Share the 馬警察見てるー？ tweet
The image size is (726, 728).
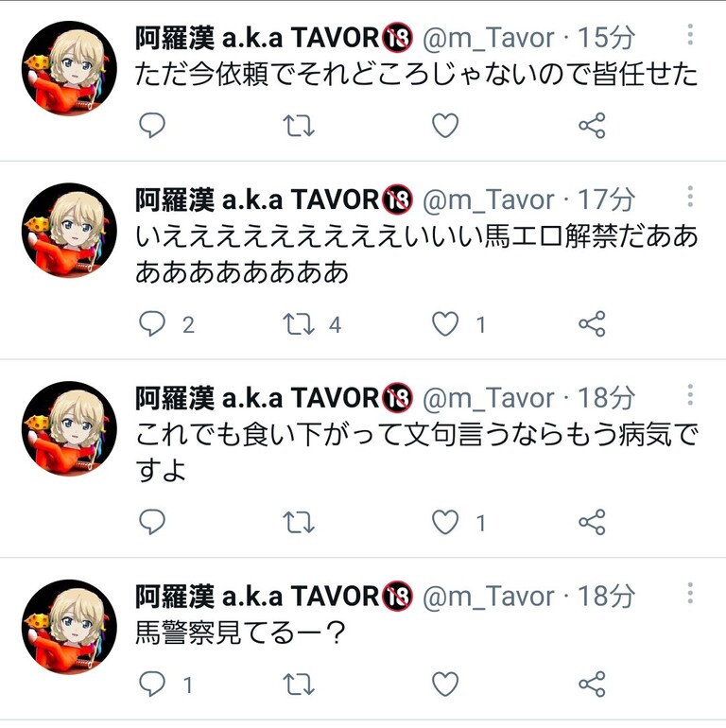592,684
